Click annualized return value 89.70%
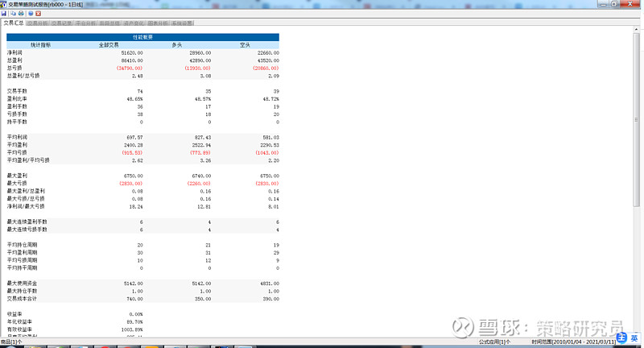Viewport: 644px width, 348px height. (134, 322)
